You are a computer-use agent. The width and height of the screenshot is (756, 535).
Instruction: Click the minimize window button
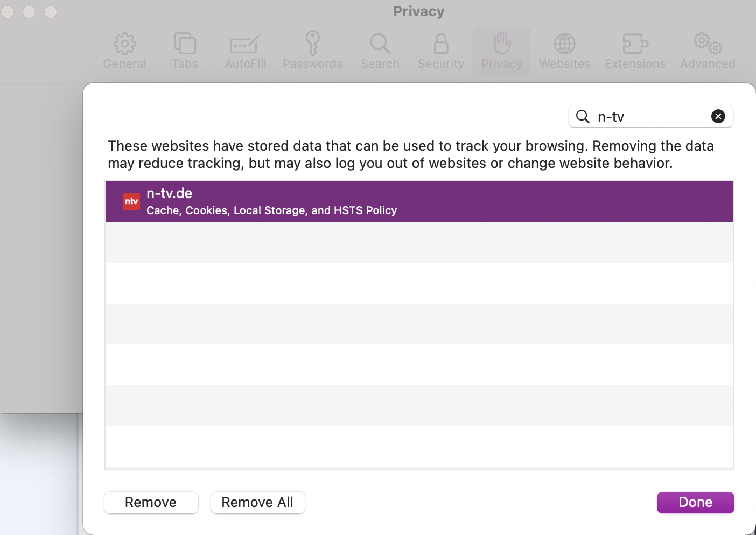tap(29, 11)
